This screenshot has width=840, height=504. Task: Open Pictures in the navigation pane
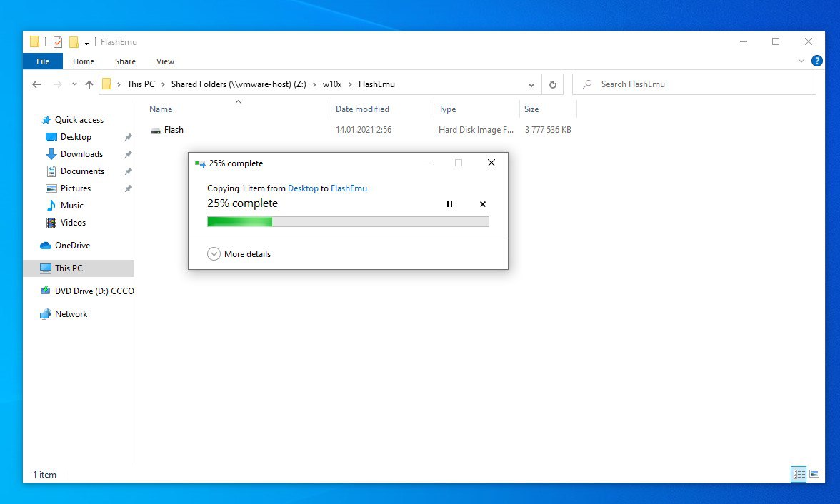tap(76, 188)
